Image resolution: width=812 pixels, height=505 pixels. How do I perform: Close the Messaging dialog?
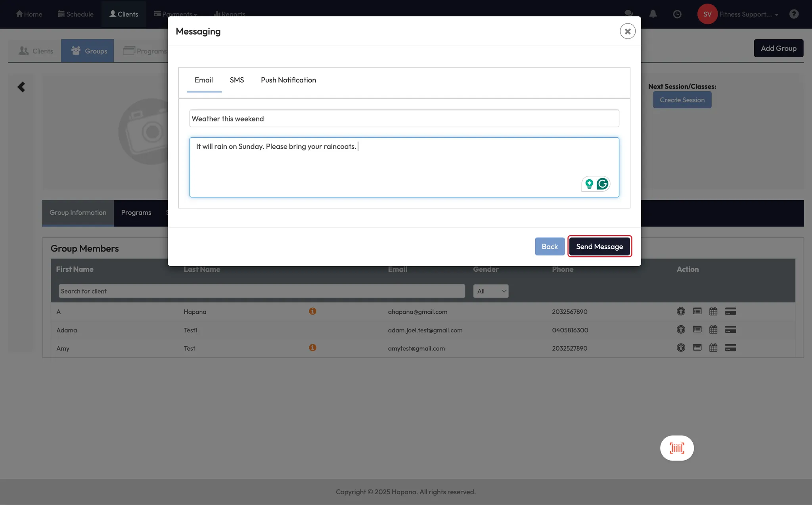(627, 31)
